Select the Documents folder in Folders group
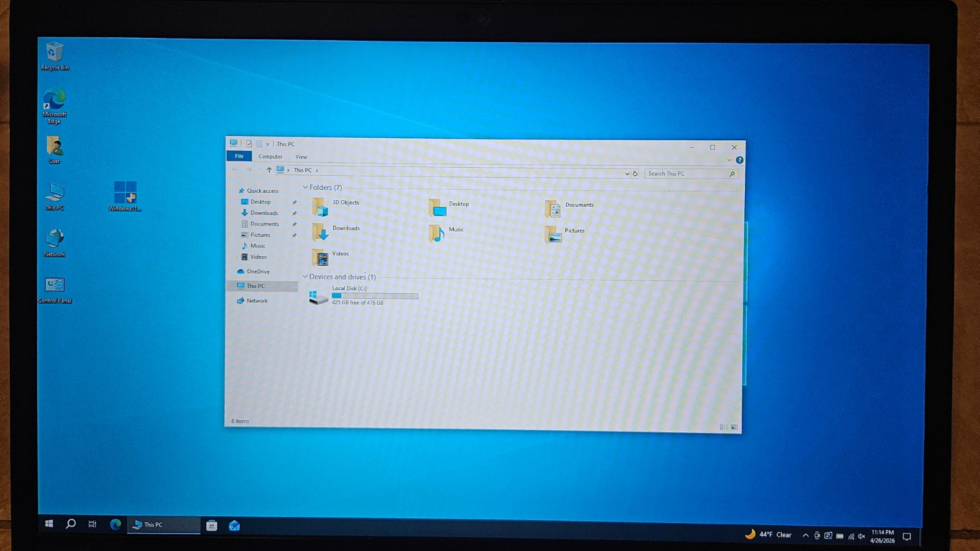Image resolution: width=980 pixels, height=551 pixels. [x=570, y=209]
